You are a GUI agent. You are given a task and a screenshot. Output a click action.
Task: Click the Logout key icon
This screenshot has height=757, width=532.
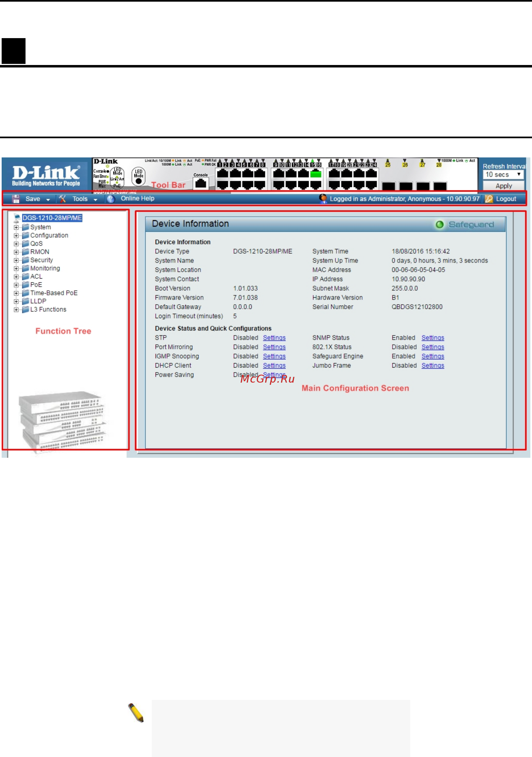point(489,199)
